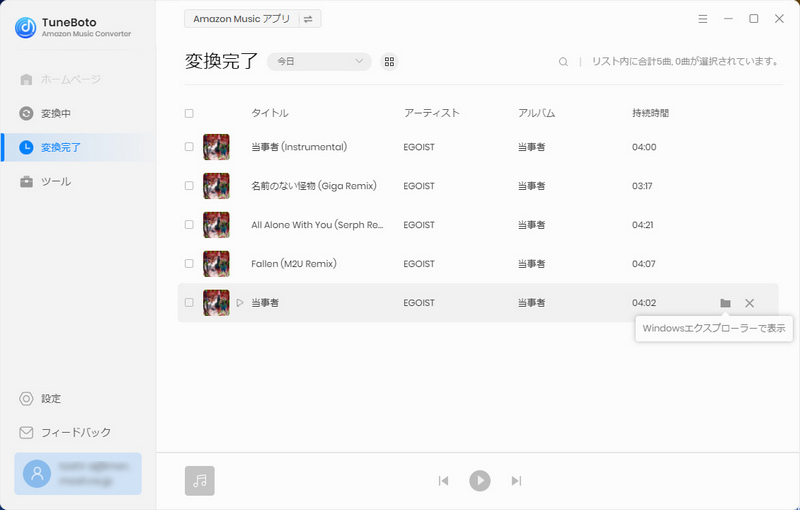Image resolution: width=800 pixels, height=510 pixels.
Task: Click the 変換中 sync icon
Action: [x=26, y=113]
